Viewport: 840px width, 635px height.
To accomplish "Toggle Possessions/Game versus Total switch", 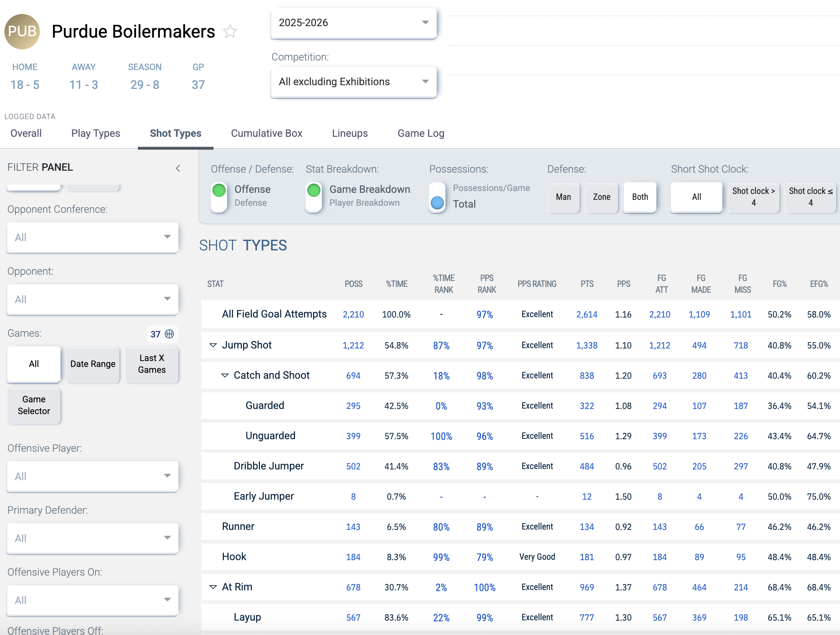I will pyautogui.click(x=437, y=197).
